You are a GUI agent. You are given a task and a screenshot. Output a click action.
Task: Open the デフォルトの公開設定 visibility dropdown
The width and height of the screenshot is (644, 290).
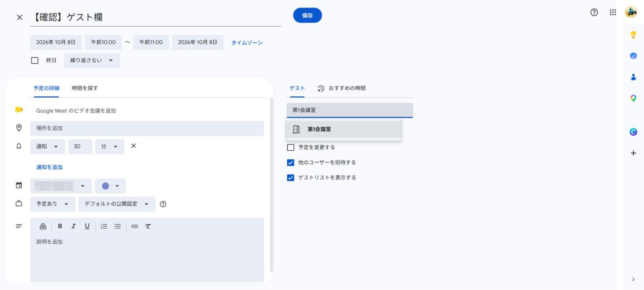pyautogui.click(x=117, y=204)
